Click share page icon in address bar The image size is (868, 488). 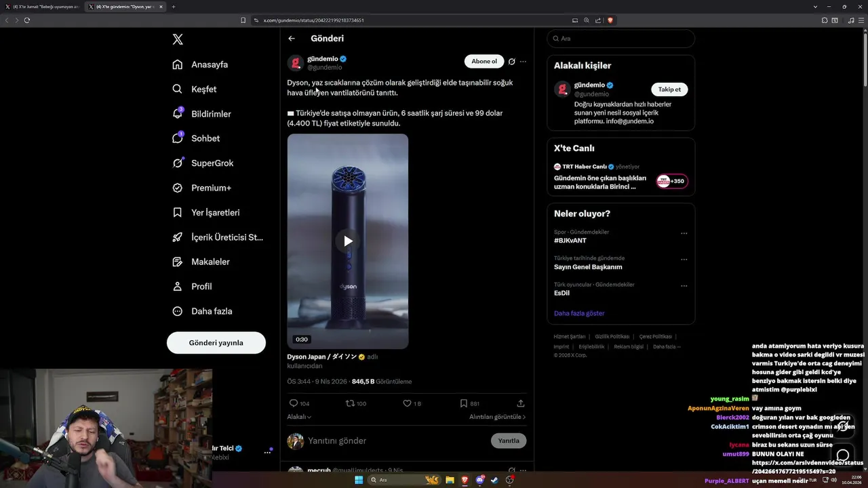coord(598,20)
